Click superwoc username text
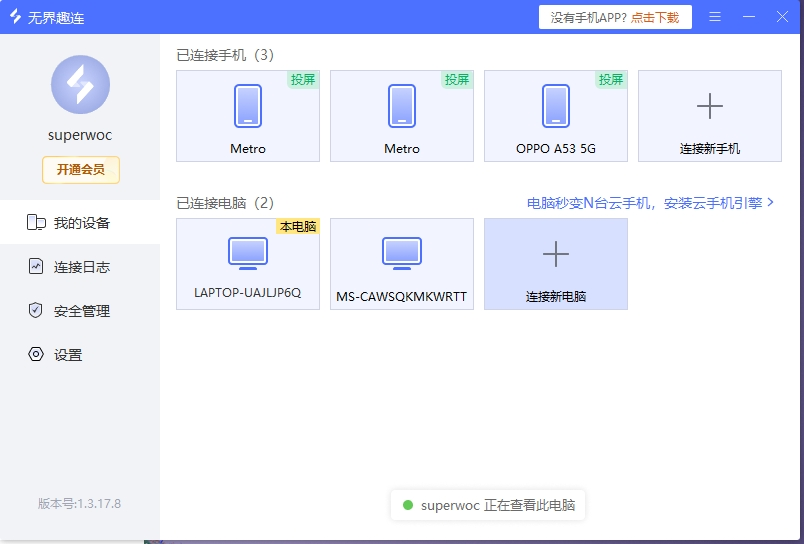The image size is (804, 544). tap(80, 135)
